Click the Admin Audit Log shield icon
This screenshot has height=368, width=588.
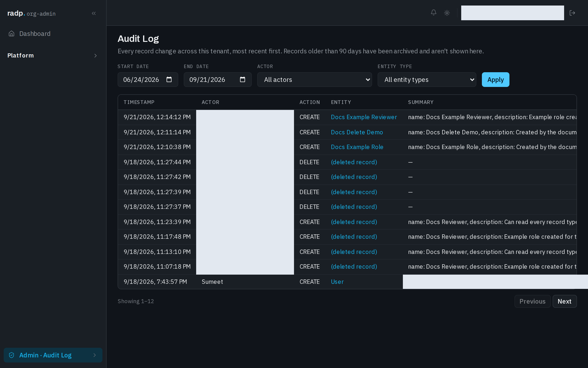pos(11,355)
